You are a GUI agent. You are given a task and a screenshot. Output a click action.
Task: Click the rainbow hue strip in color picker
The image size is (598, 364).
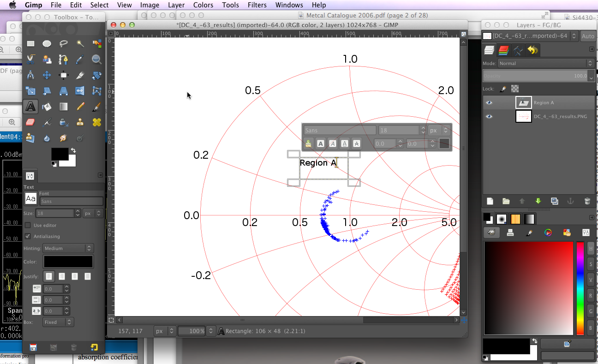point(580,288)
